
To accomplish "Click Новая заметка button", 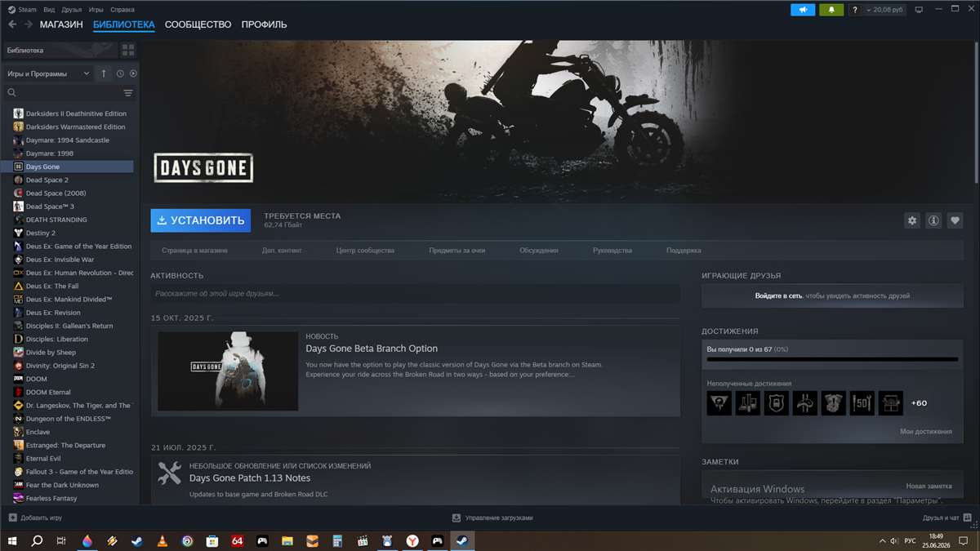I will (929, 486).
